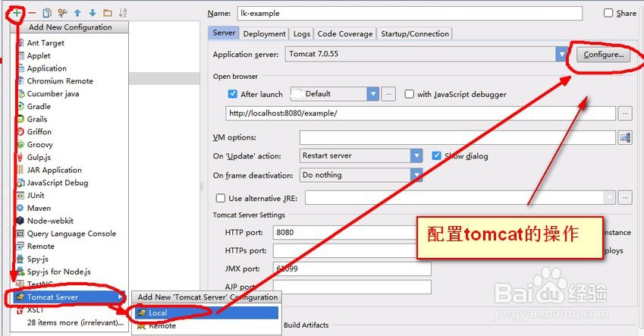Click the ellipsis button beside URL field
Viewport: 644px width, 336px height.
[x=625, y=113]
